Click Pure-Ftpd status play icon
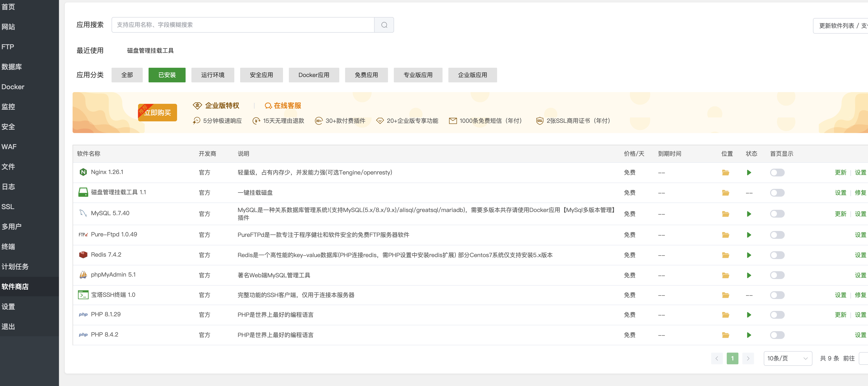Screen dimensions: 868x386 click(x=749, y=235)
